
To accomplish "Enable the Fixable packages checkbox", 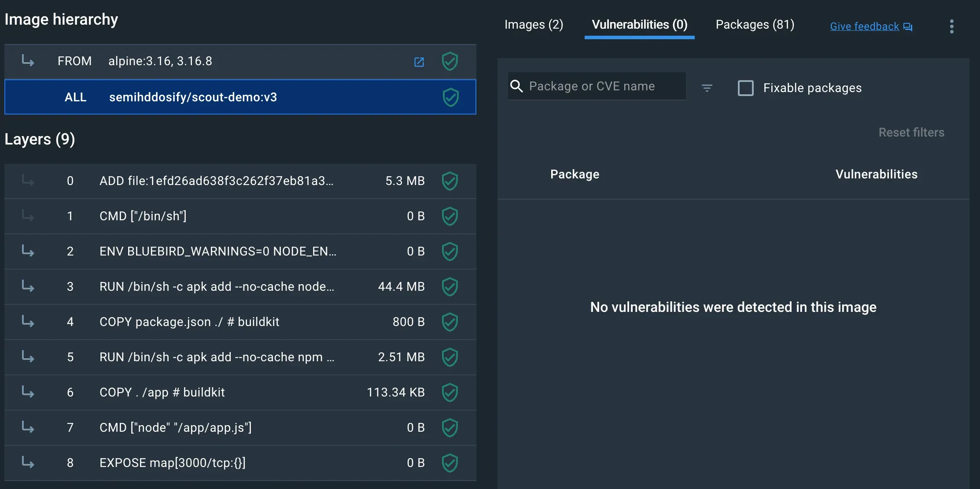I will pos(746,88).
